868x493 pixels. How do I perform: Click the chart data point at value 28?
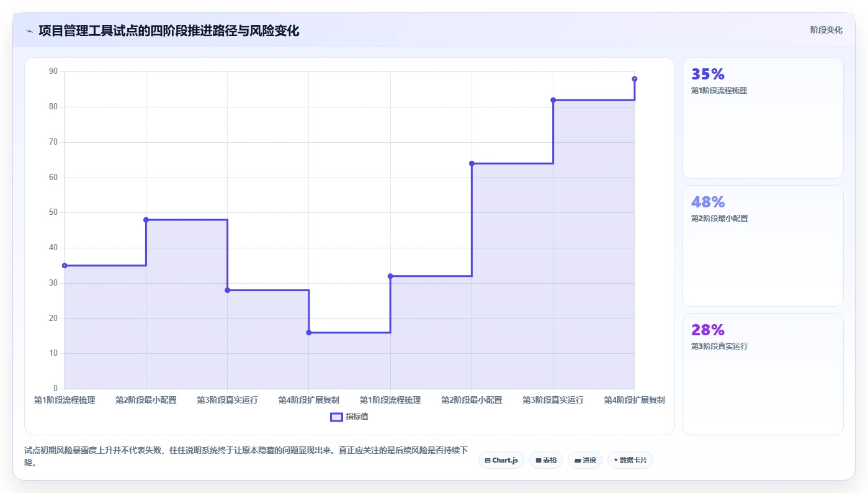[x=227, y=290]
